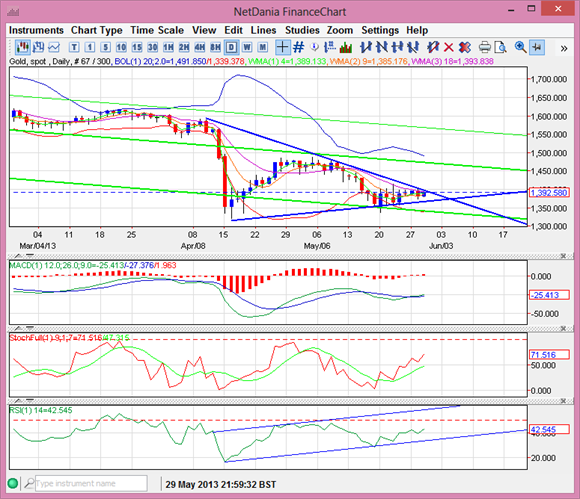The image size is (580, 499).
Task: Select the Daily (D) time scale
Action: pyautogui.click(x=231, y=47)
